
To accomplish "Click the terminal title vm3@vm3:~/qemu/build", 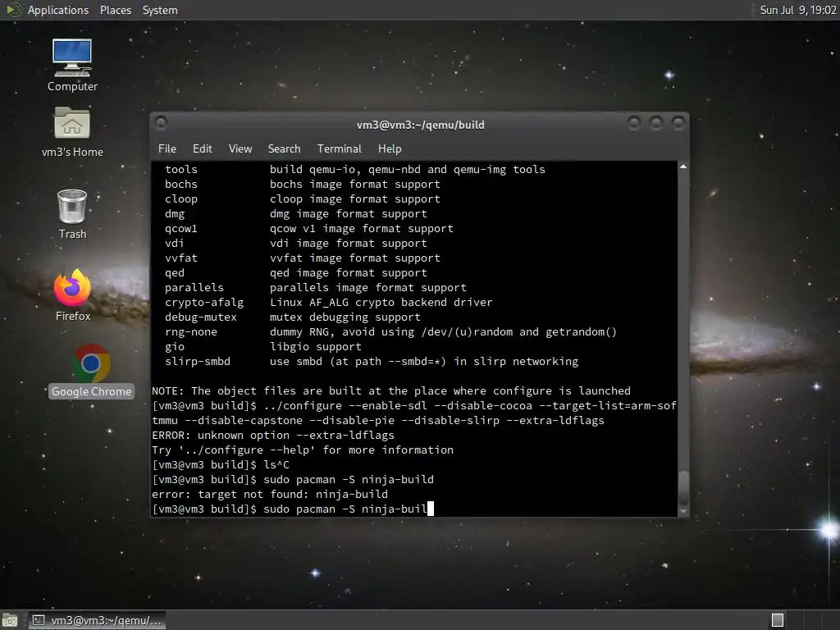I will pos(421,125).
